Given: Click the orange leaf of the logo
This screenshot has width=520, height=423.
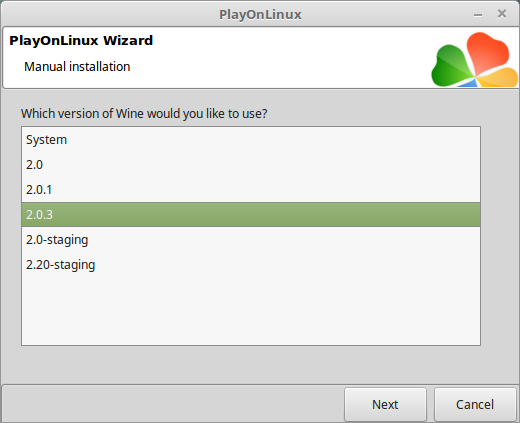Looking at the screenshot, I should (x=498, y=77).
